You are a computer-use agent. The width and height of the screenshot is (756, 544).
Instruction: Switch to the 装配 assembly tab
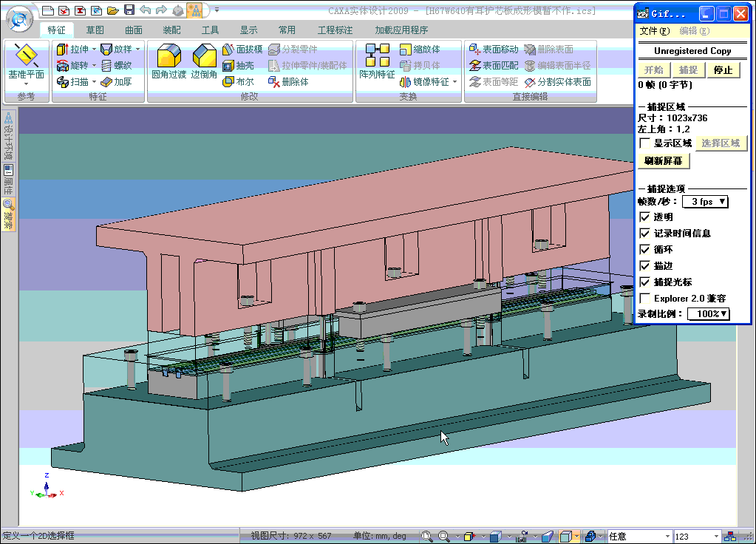[171, 30]
